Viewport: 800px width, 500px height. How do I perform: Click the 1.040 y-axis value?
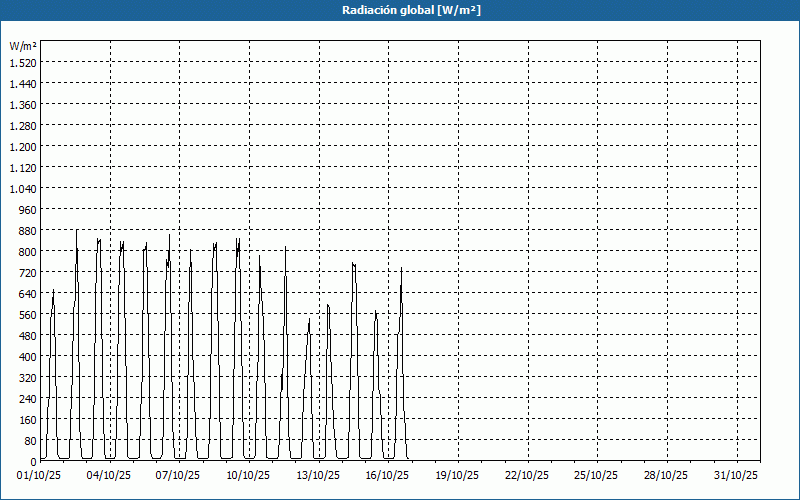22,189
